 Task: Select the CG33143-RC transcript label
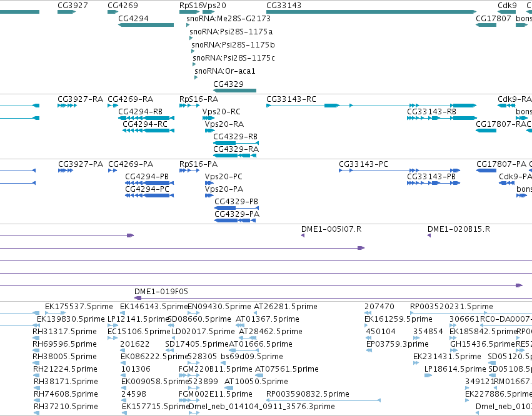click(291, 99)
